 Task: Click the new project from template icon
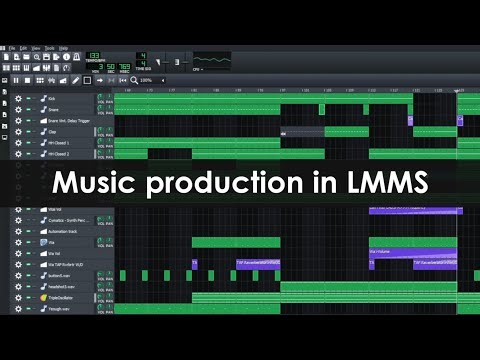click(16, 57)
